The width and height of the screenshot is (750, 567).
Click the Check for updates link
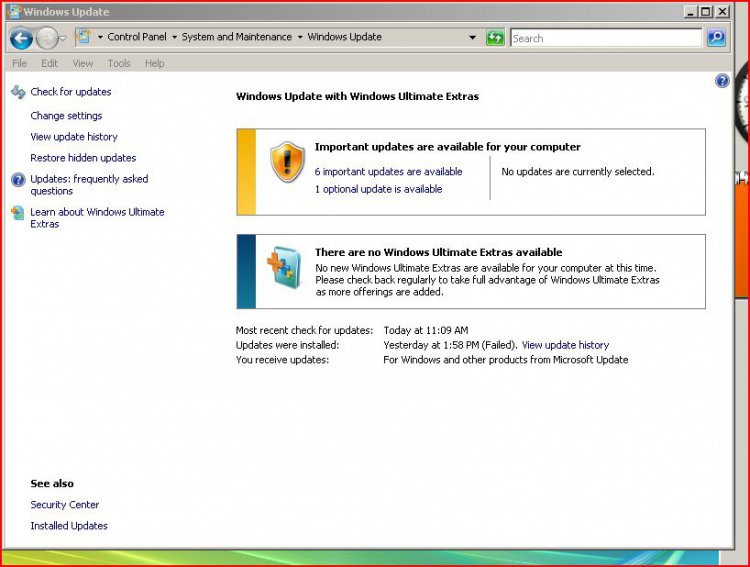tap(71, 92)
